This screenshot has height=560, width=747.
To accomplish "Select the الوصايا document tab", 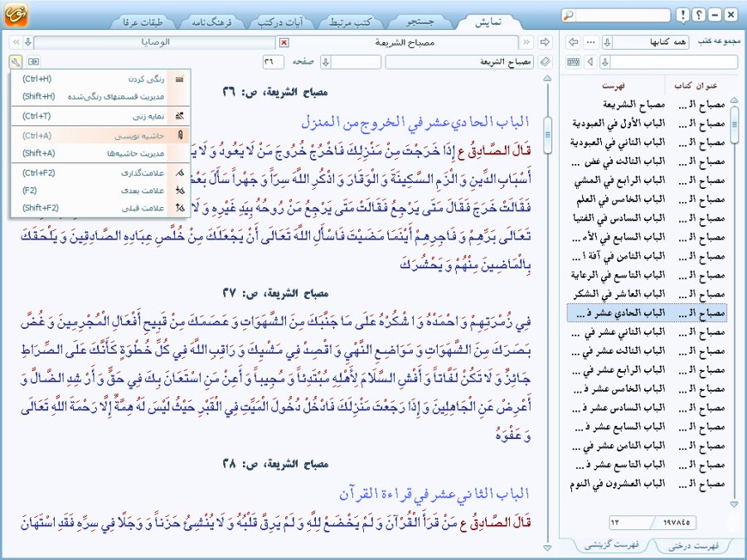I will [x=155, y=42].
